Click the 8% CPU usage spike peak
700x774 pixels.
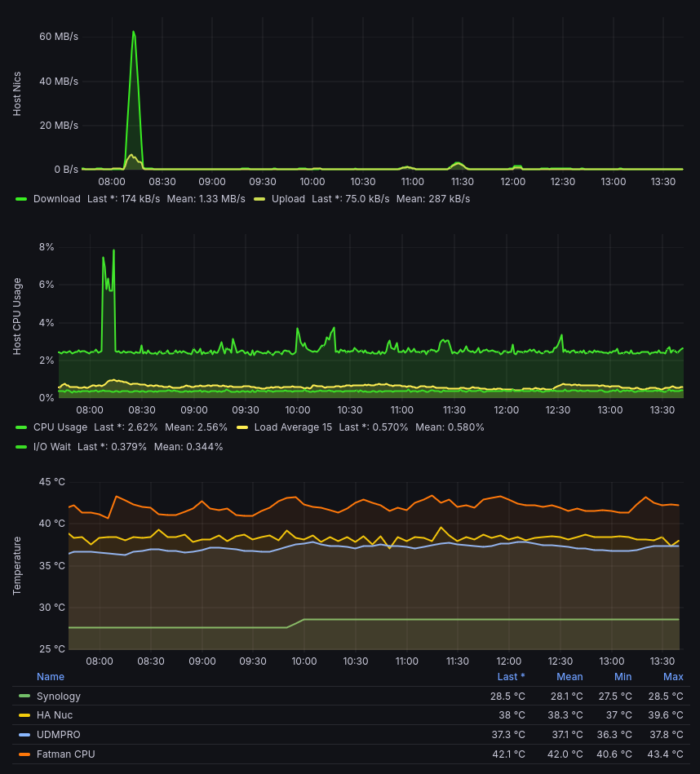(113, 250)
